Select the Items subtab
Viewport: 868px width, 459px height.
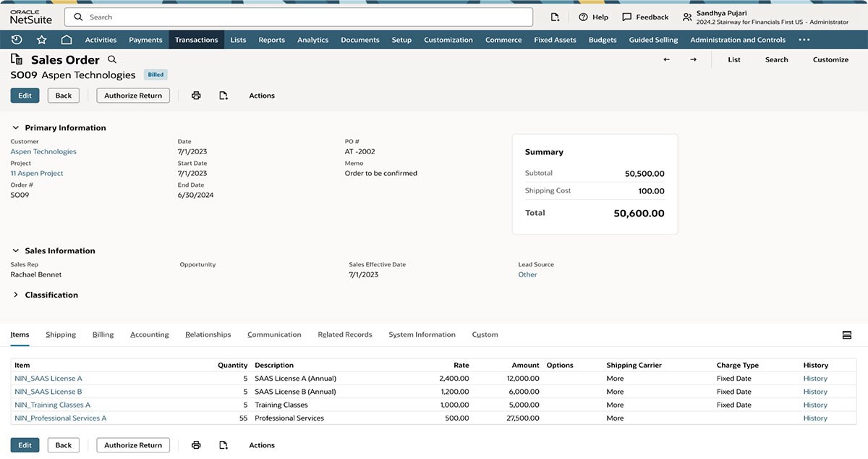[x=20, y=334]
